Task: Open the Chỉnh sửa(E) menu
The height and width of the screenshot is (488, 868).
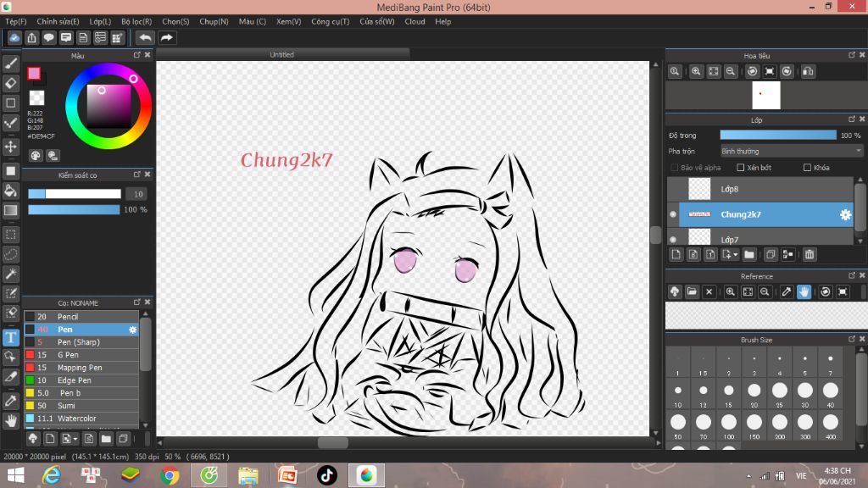Action: 58,21
